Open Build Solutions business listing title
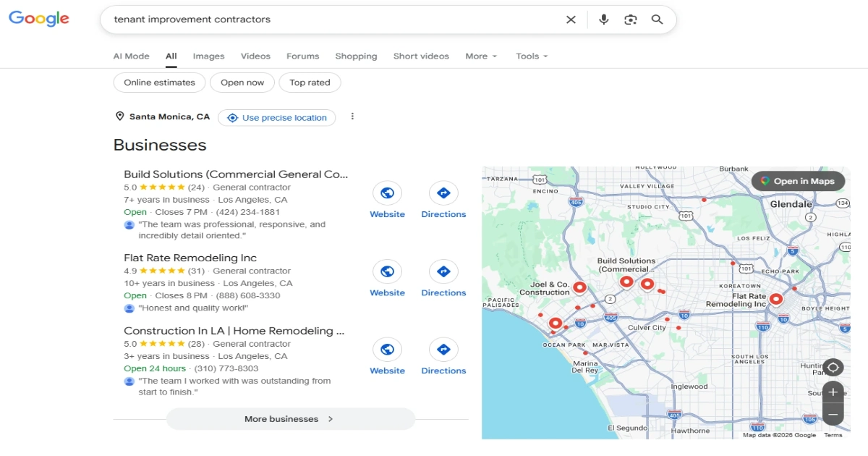 [236, 174]
